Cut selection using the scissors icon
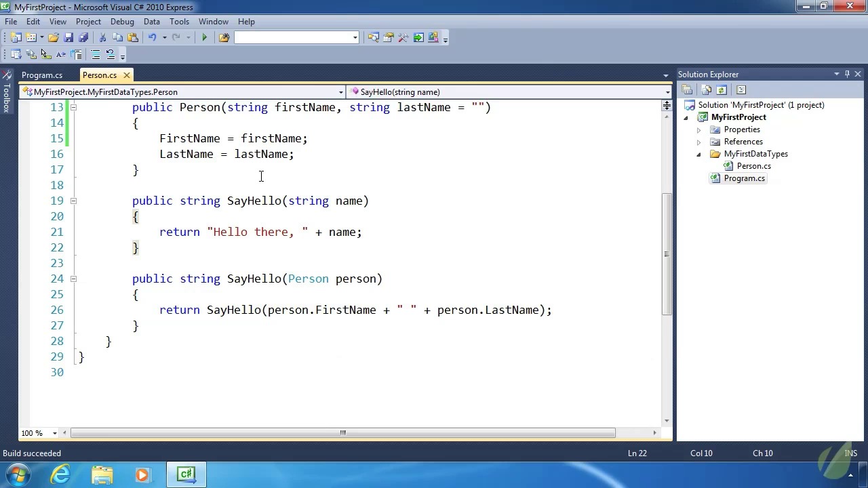Image resolution: width=868 pixels, height=488 pixels. tap(102, 38)
